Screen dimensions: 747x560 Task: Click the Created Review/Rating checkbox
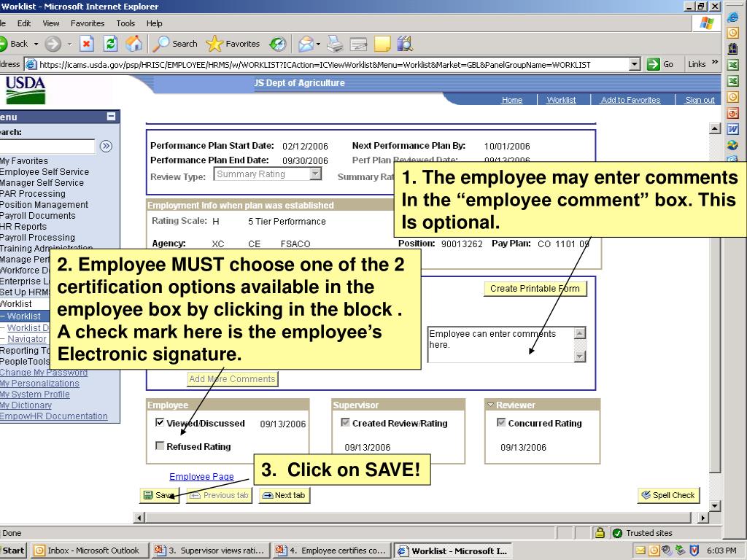click(x=345, y=422)
